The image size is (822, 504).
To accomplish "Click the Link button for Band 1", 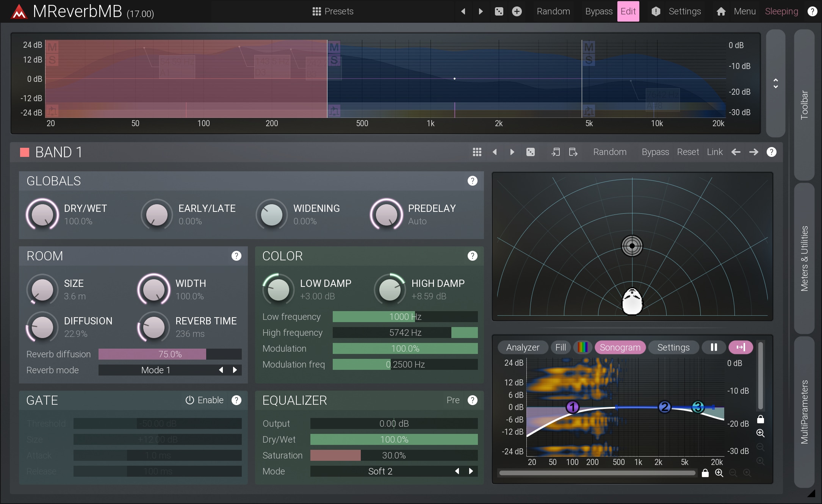I will click(x=714, y=152).
